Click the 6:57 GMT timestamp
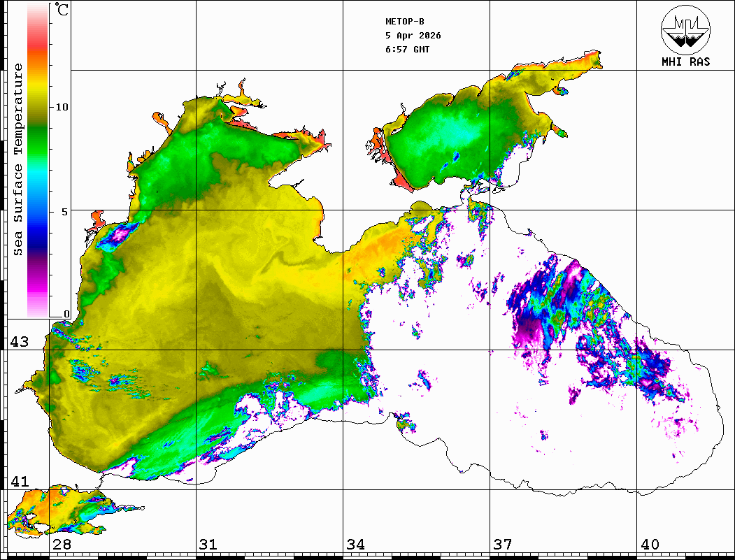 coord(408,50)
